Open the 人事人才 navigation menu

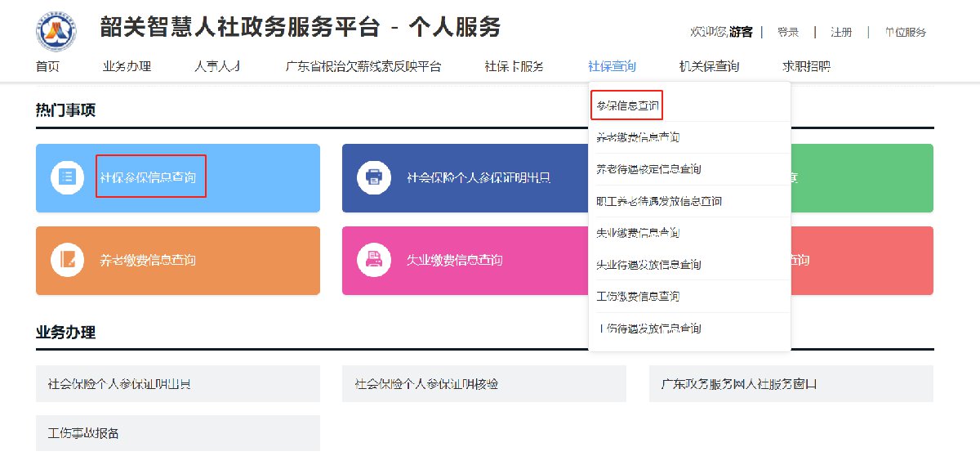[217, 67]
